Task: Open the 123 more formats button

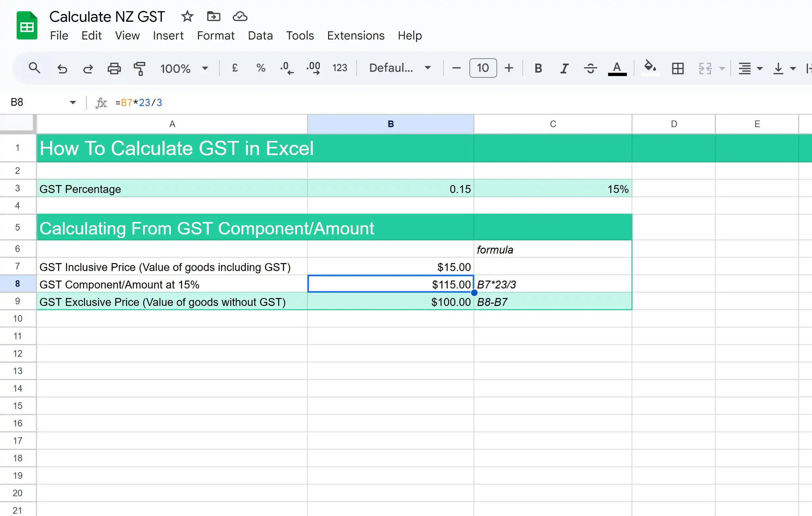Action: click(340, 68)
